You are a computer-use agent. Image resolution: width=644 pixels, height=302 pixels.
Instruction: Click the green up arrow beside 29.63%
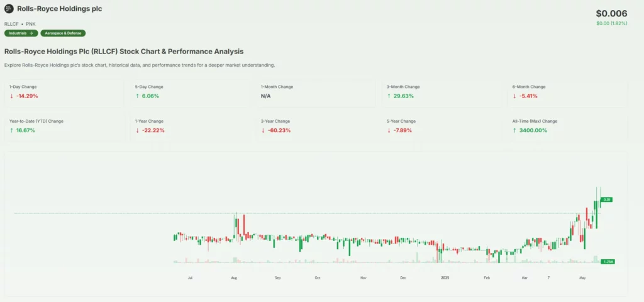[389, 96]
